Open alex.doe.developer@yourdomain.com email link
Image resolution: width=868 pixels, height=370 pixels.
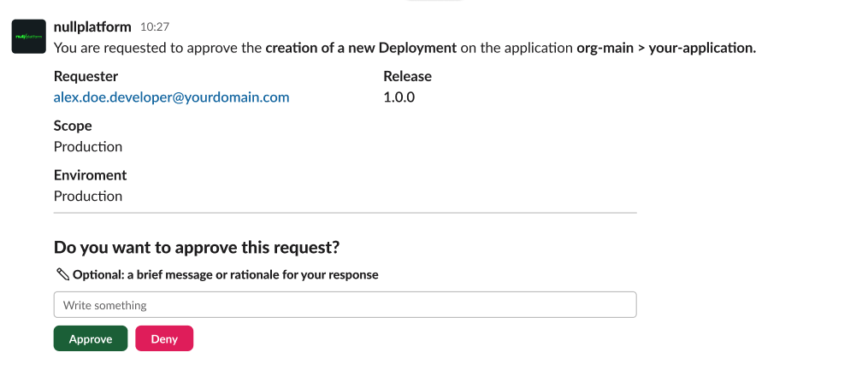(172, 97)
